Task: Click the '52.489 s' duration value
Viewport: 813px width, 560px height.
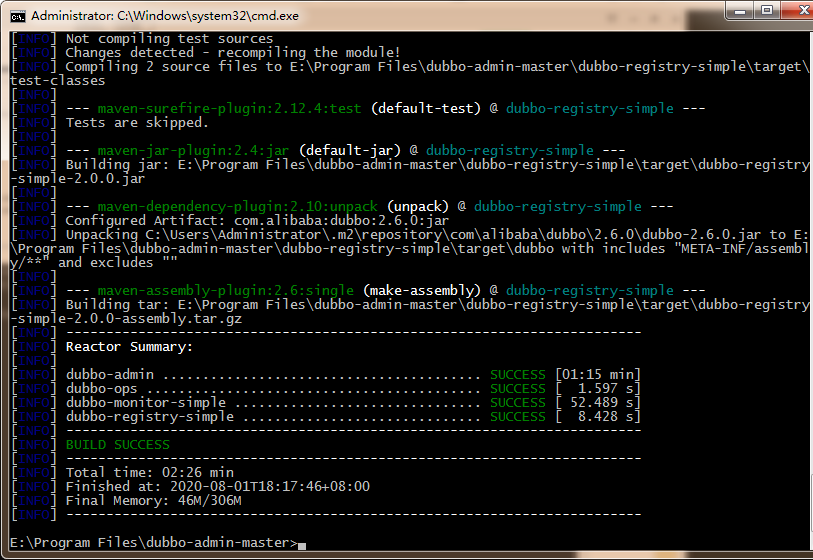Action: point(602,403)
